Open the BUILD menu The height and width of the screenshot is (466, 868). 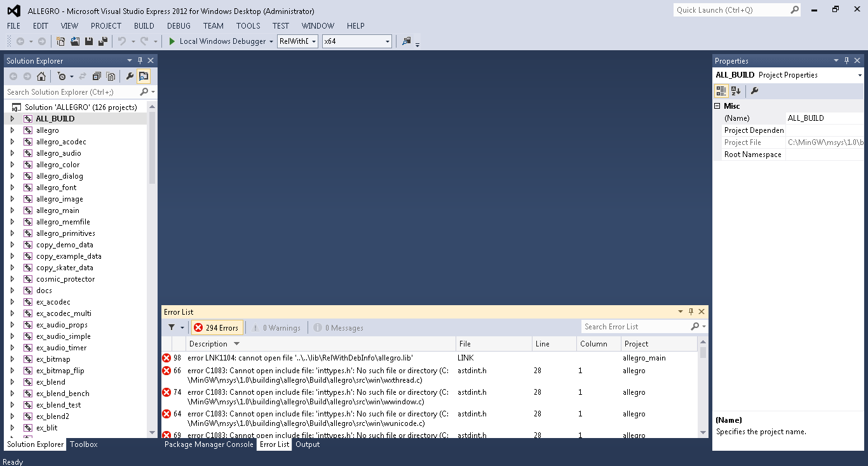point(144,26)
